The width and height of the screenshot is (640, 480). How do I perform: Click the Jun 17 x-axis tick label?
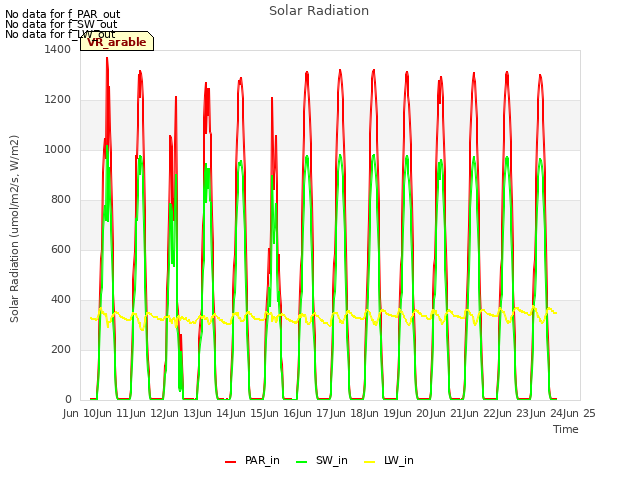[314, 413]
